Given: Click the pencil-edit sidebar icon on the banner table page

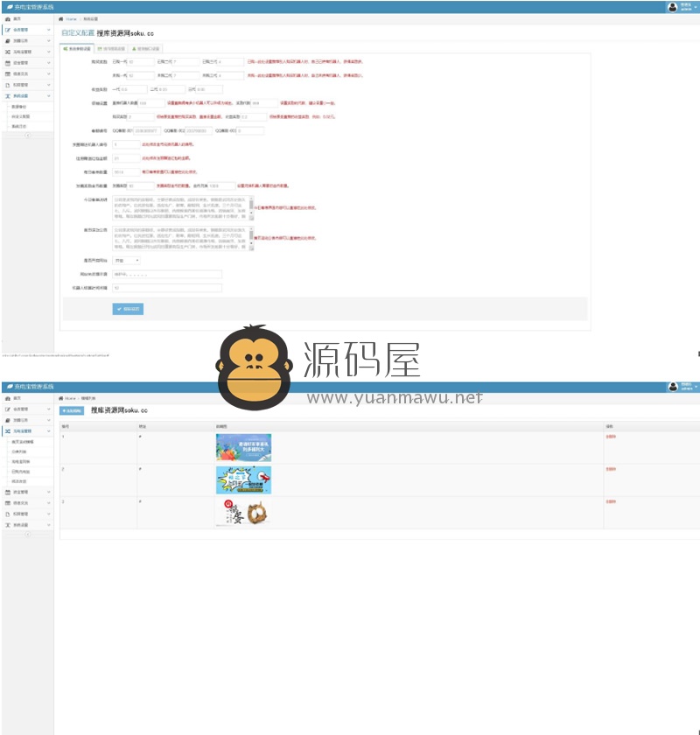Looking at the screenshot, I should coord(8,409).
